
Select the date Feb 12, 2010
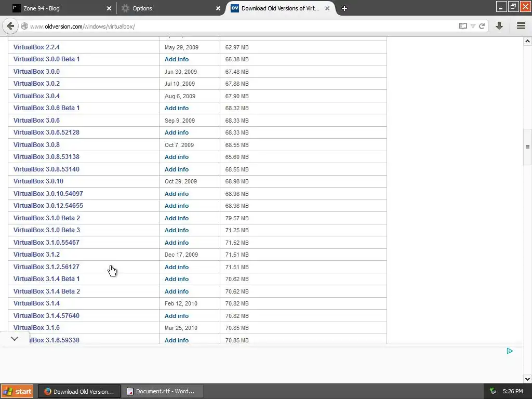tap(181, 303)
